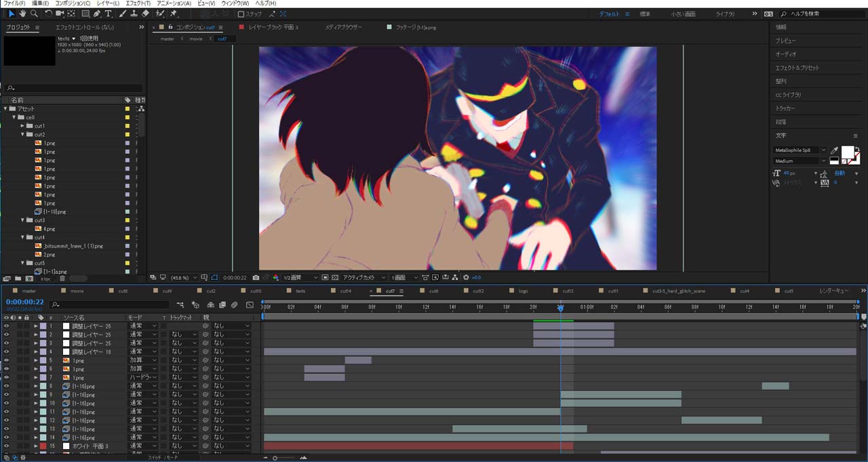Open the blend mode dropdown for layer 5
Screen dimensions: 868x462
point(142,360)
